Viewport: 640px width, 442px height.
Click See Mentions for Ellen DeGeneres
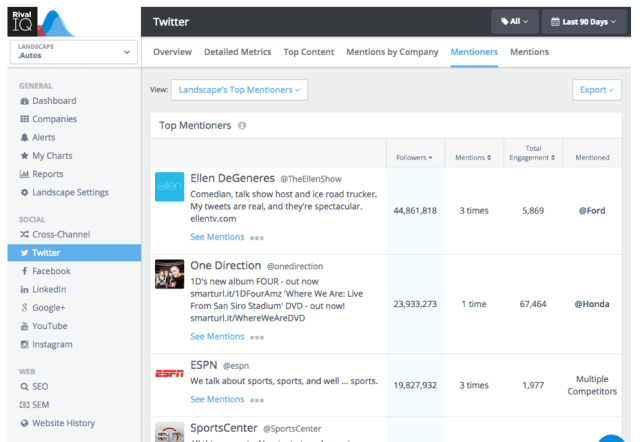(x=217, y=237)
